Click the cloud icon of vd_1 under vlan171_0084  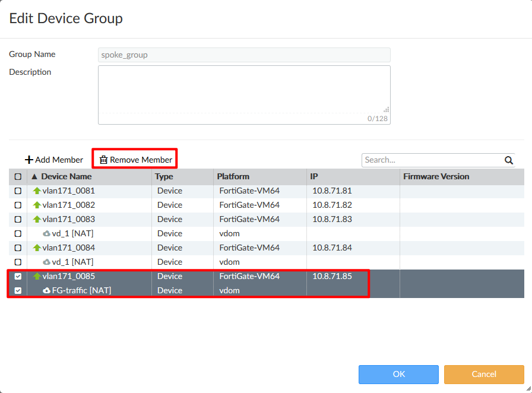(47, 262)
